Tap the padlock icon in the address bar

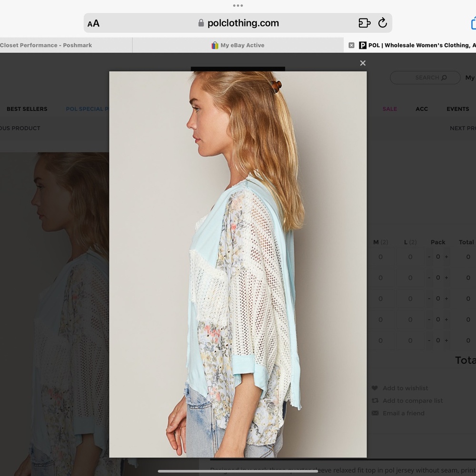click(201, 23)
